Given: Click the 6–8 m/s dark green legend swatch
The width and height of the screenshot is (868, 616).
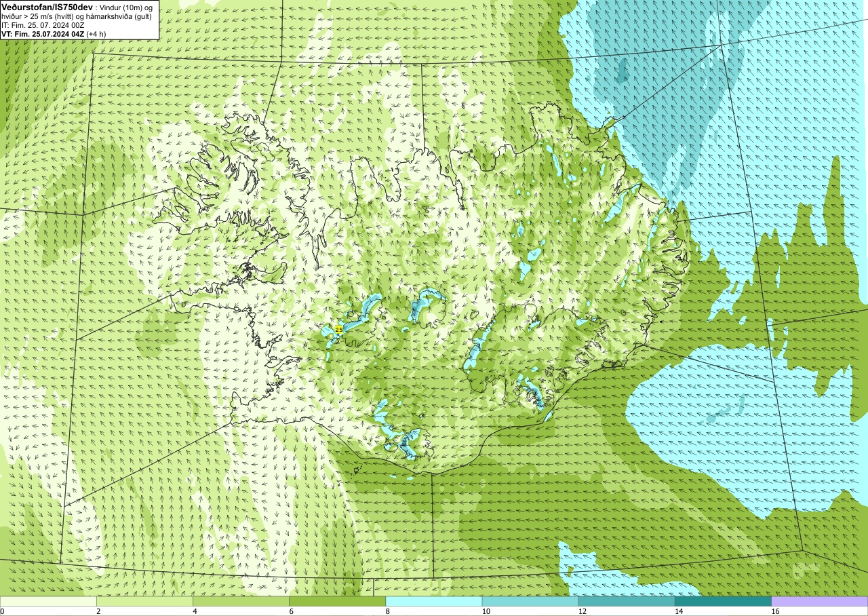Looking at the screenshot, I should [337, 601].
